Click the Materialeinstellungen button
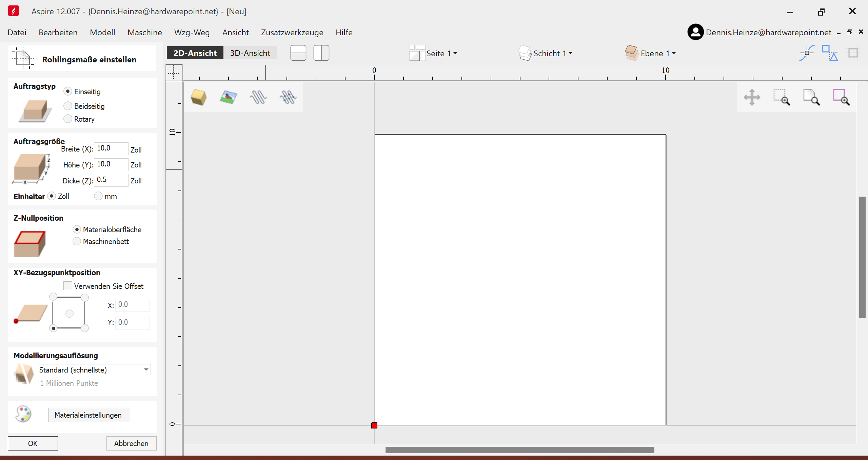This screenshot has width=868, height=460. coord(88,415)
